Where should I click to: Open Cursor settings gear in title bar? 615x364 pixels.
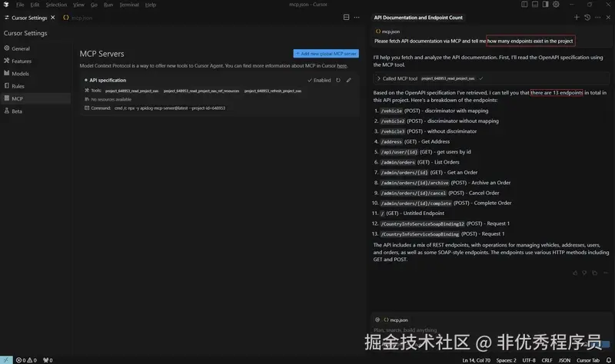[556, 5]
